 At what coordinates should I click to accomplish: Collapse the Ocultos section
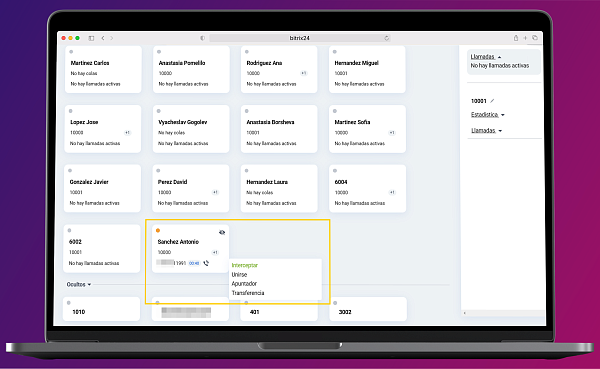pyautogui.click(x=79, y=284)
